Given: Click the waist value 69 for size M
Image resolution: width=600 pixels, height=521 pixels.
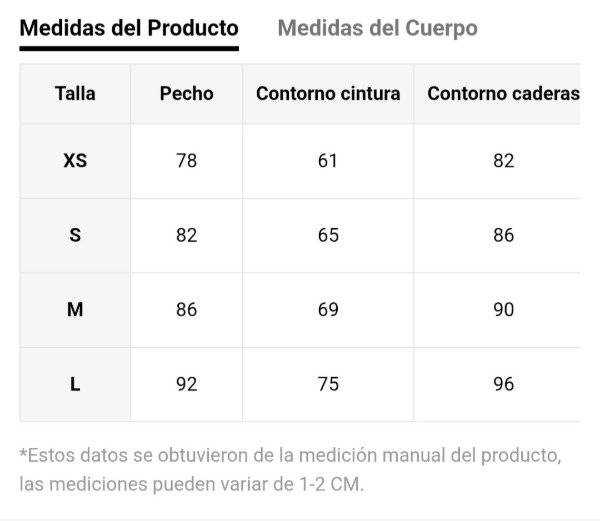Looking at the screenshot, I should coord(328,309).
